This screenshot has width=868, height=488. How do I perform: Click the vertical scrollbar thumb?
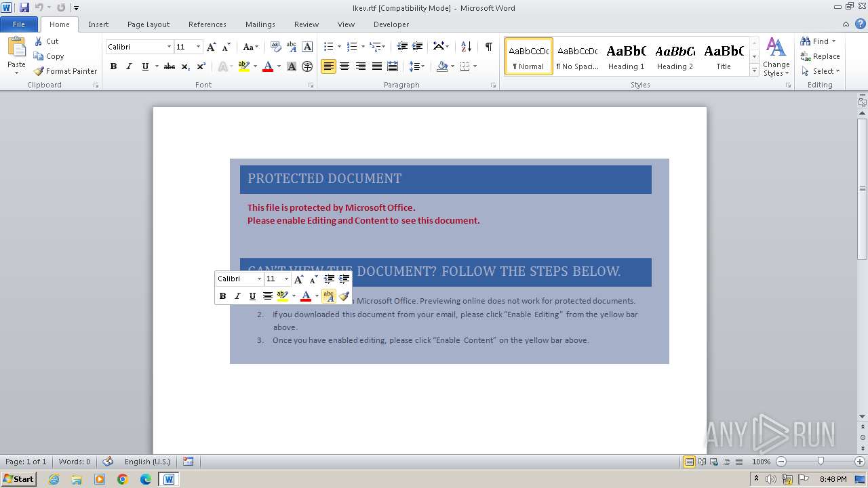click(863, 188)
